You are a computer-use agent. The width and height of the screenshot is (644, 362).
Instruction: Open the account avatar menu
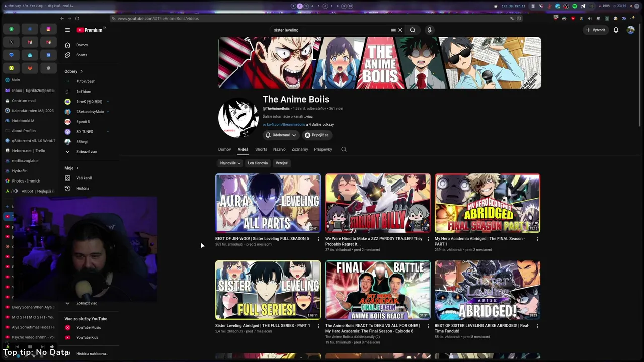pyautogui.click(x=630, y=30)
